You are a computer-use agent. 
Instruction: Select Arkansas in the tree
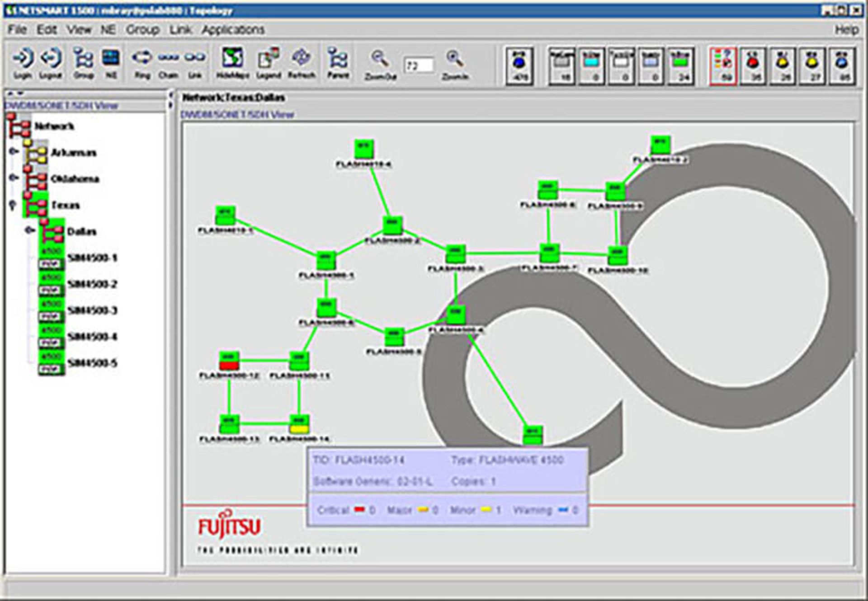coord(73,152)
